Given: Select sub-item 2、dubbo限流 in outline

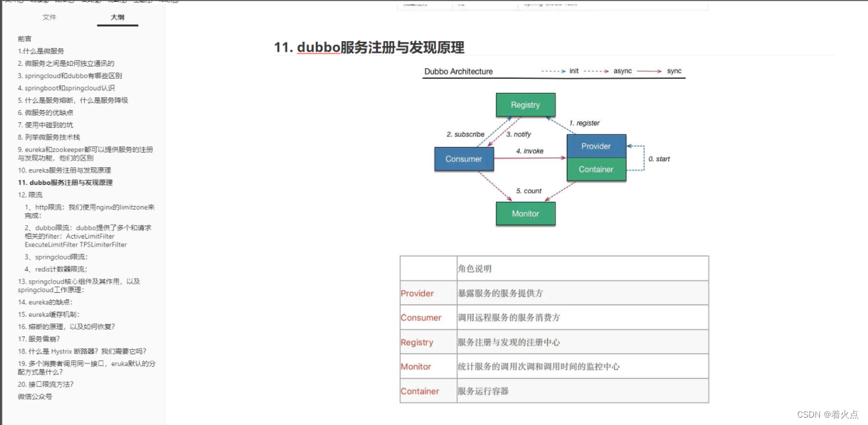Looking at the screenshot, I should (x=88, y=236).
